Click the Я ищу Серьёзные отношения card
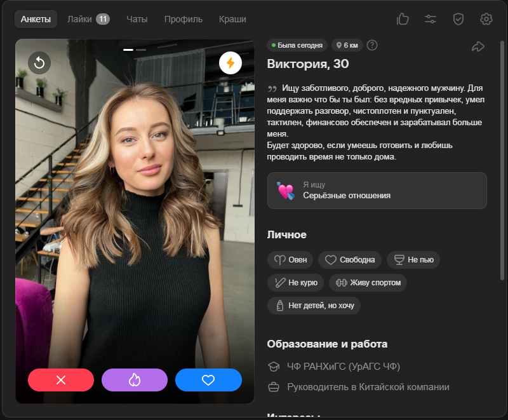The image size is (508, 420). click(x=377, y=191)
